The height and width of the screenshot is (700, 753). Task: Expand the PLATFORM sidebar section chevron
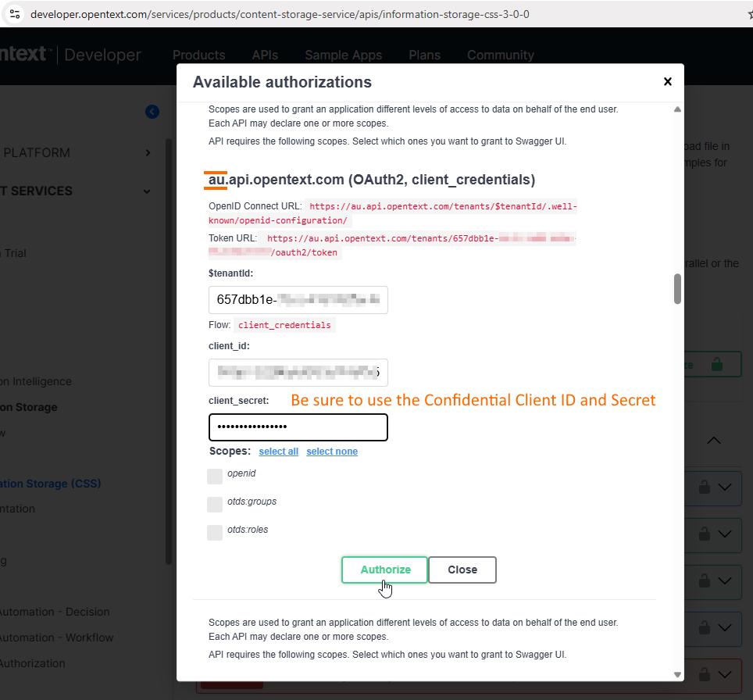148,153
